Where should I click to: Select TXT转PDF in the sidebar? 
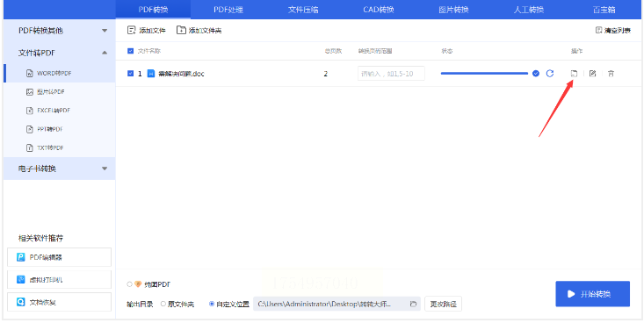pyautogui.click(x=60, y=147)
